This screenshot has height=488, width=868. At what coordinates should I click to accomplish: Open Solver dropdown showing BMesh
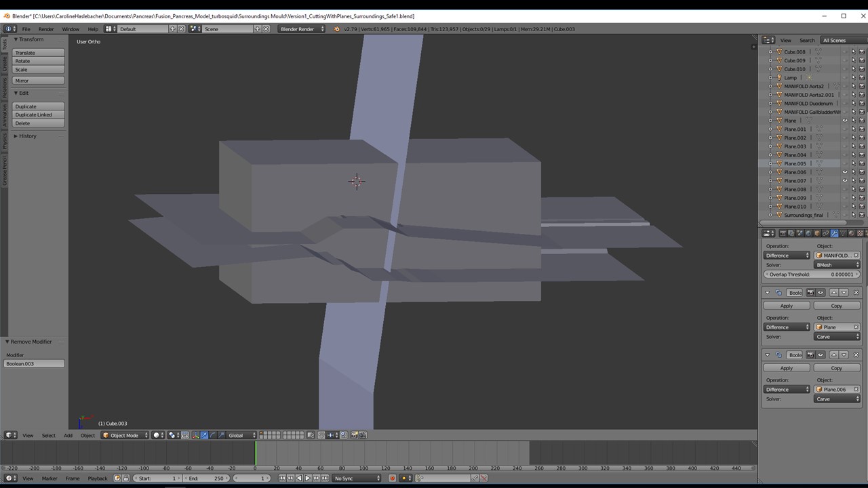pyautogui.click(x=837, y=265)
